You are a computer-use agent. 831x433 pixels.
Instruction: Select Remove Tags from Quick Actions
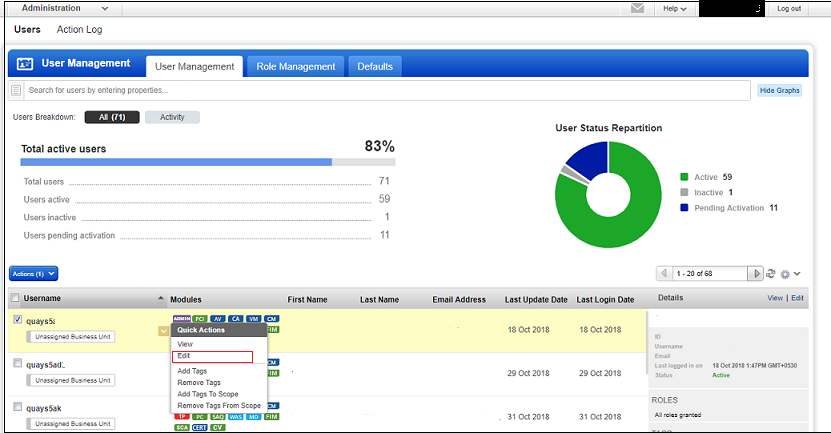pyautogui.click(x=199, y=383)
